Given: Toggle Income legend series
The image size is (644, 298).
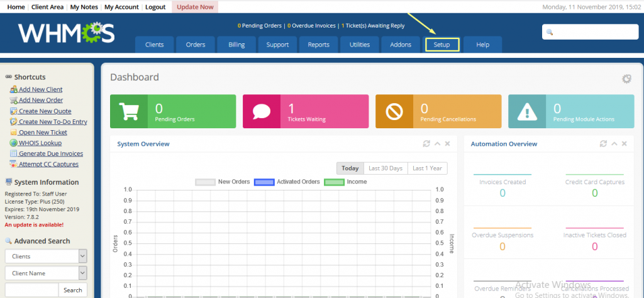Looking at the screenshot, I should [345, 182].
